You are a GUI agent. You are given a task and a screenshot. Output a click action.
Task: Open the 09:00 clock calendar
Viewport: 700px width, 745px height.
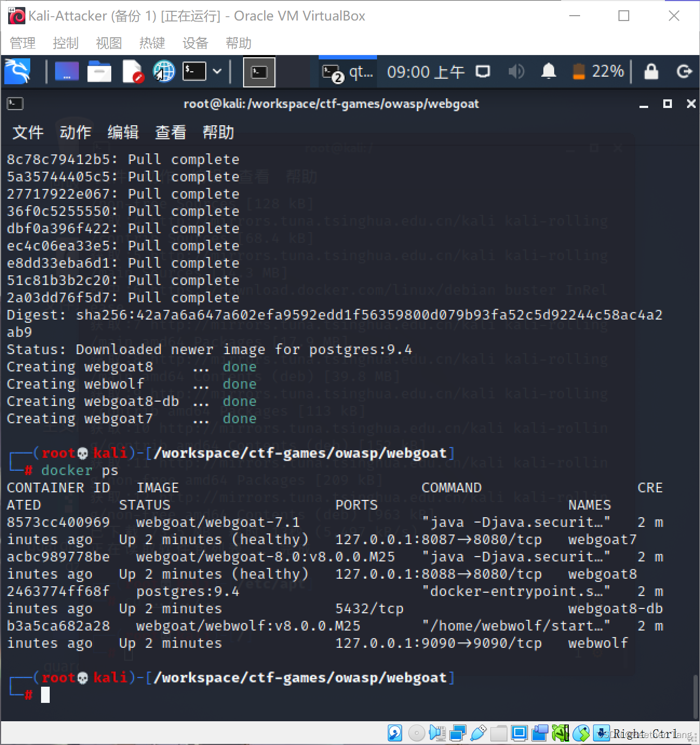426,72
